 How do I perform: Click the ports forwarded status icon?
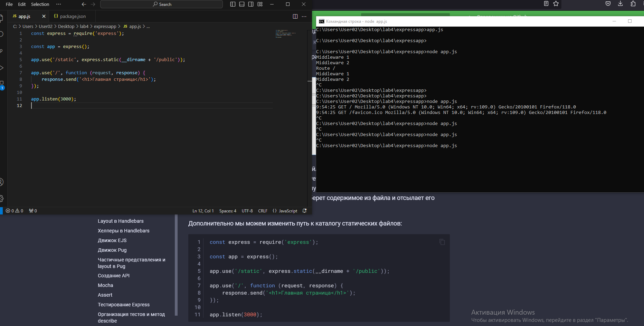point(33,211)
